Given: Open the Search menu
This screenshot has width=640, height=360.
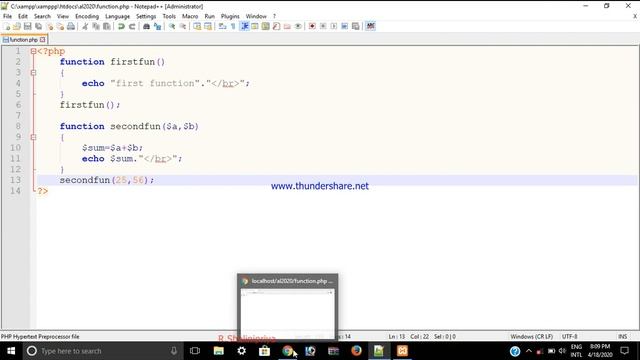Looking at the screenshot, I should 42,16.
